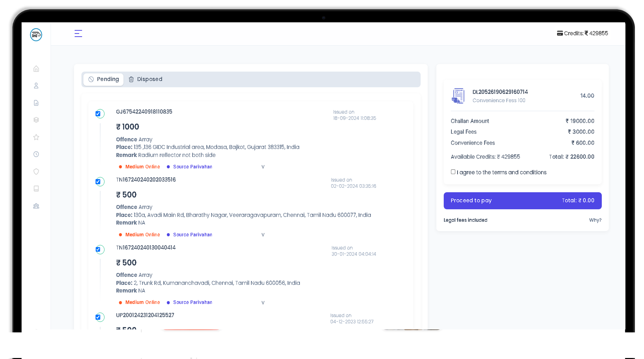Viewport: 644px width, 359px height.
Task: Switch to the Disposed tab
Action: click(146, 79)
